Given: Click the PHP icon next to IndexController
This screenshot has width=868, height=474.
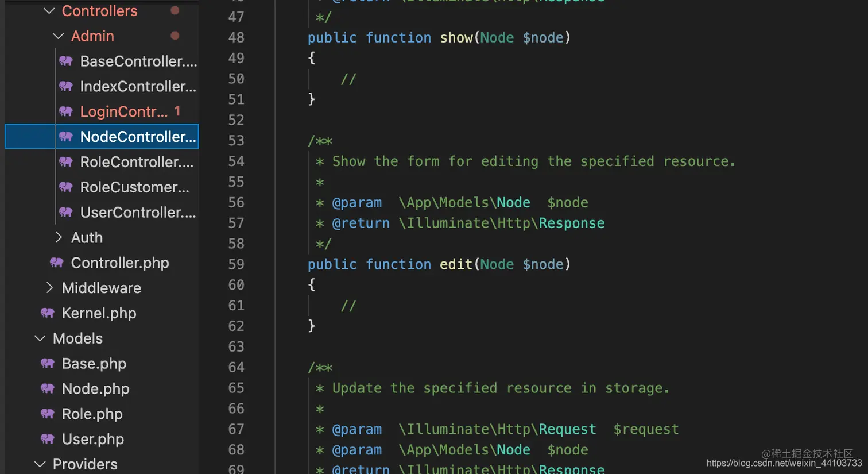Looking at the screenshot, I should pos(66,86).
